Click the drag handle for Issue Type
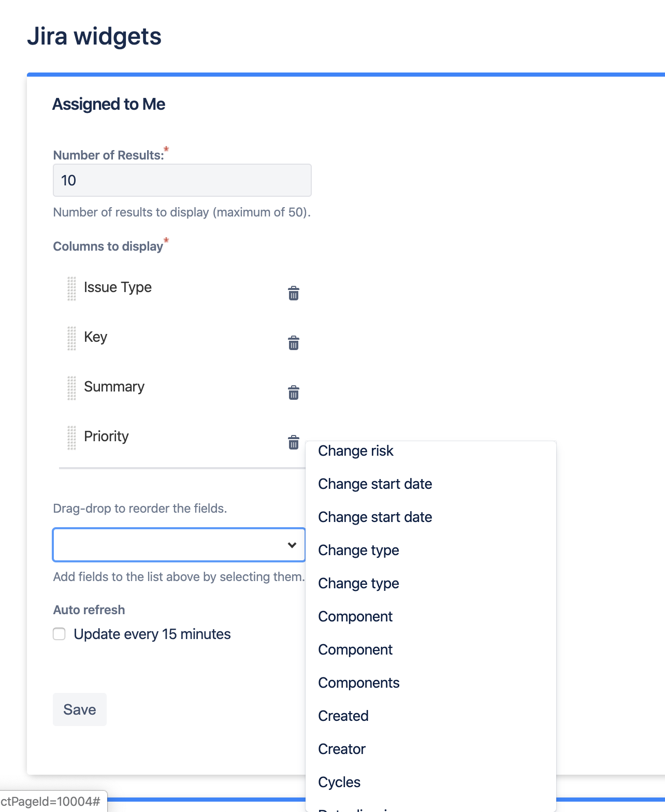Image resolution: width=665 pixels, height=812 pixels. [x=71, y=288]
